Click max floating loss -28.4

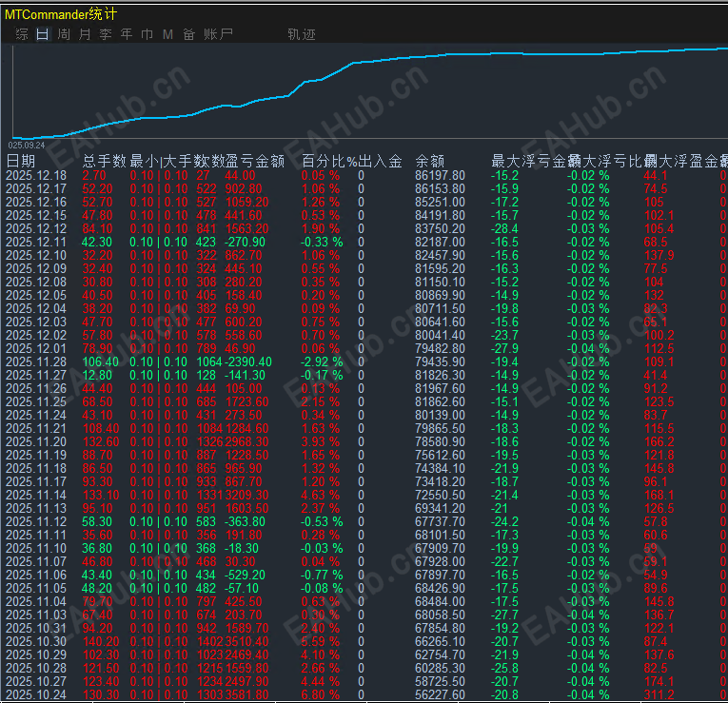point(504,228)
